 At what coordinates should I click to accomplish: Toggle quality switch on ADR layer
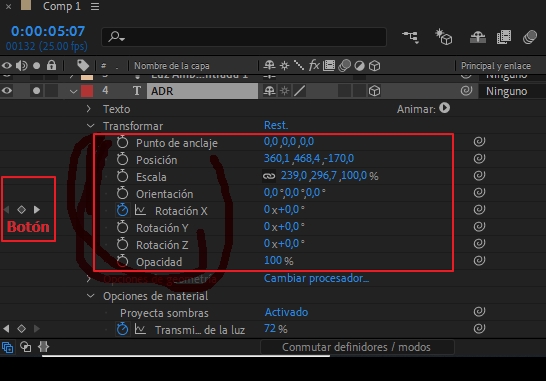(x=299, y=91)
